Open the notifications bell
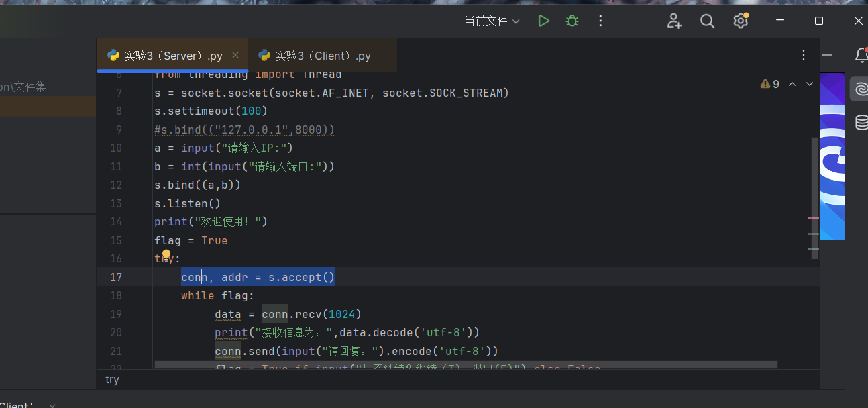Viewport: 868px width, 408px height. click(861, 56)
